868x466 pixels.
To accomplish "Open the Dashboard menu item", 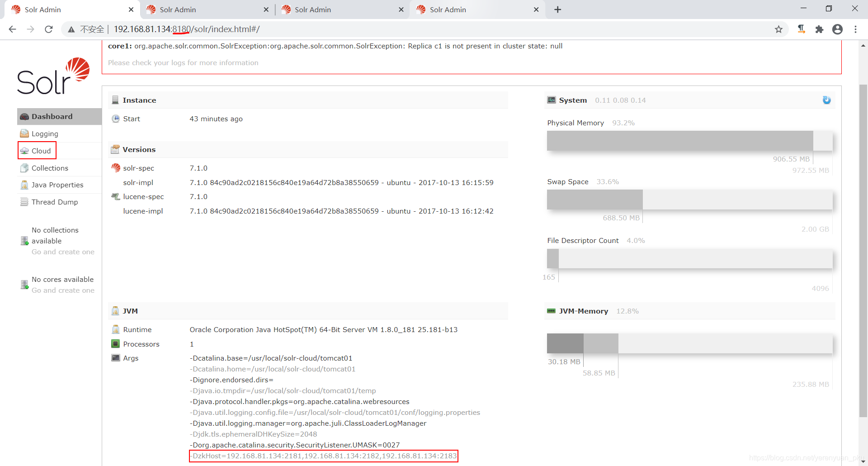I will click(59, 116).
